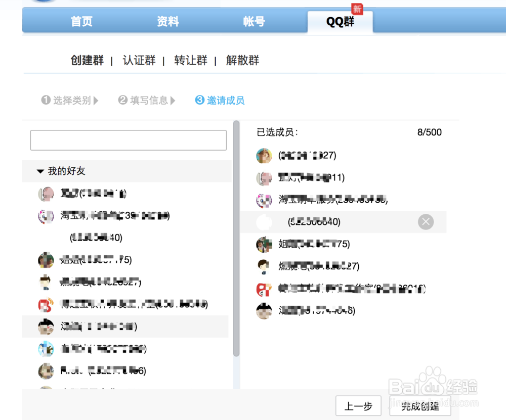The image size is (506, 420).
Task: Select friend name ending 75) in friend list
Action: (96, 260)
